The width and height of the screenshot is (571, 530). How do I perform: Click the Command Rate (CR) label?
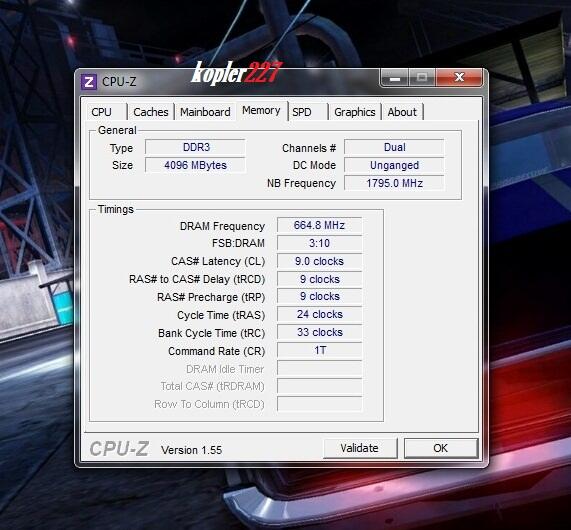click(x=216, y=351)
